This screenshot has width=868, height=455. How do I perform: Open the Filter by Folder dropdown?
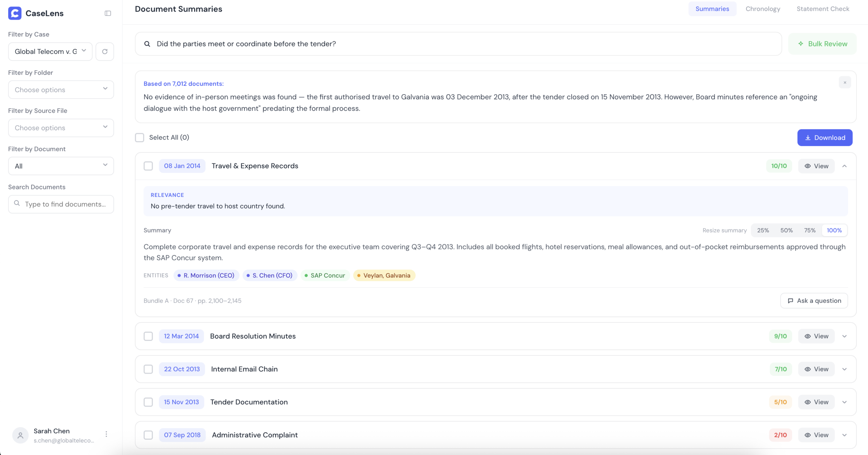pos(61,89)
